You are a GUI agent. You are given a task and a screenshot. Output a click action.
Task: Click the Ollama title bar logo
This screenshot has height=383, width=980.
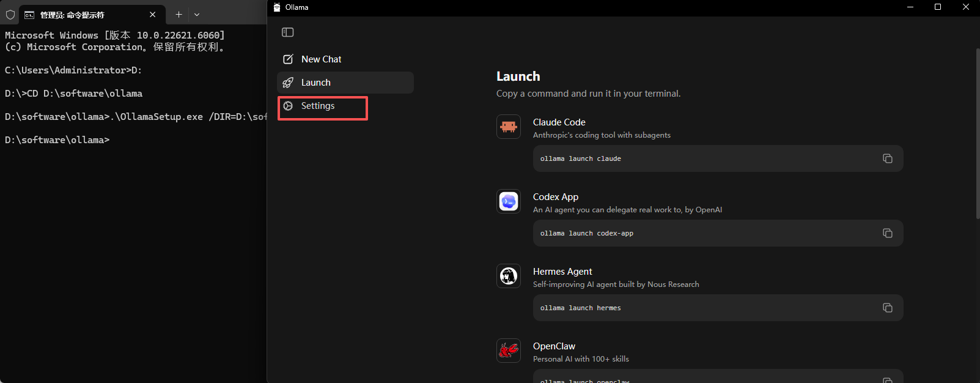coord(277,7)
